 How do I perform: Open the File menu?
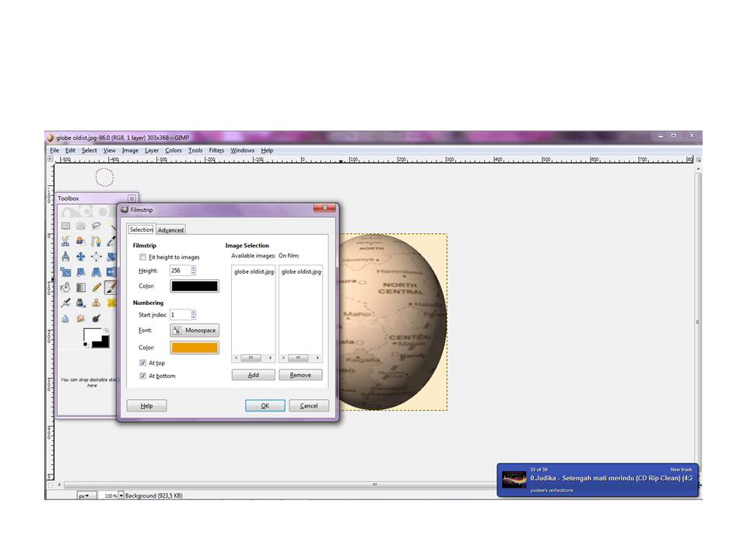(x=54, y=150)
